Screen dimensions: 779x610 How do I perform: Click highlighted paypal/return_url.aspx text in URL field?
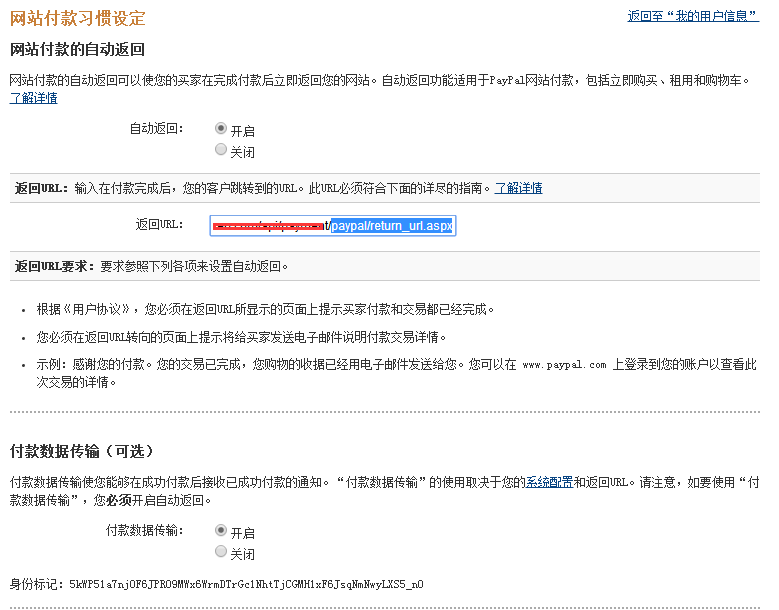(393, 226)
